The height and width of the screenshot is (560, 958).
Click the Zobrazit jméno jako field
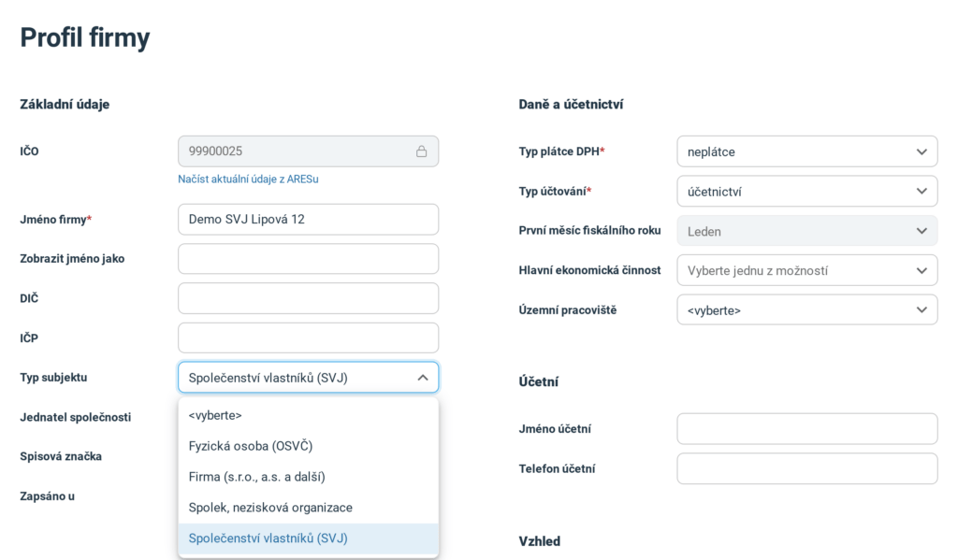point(308,259)
